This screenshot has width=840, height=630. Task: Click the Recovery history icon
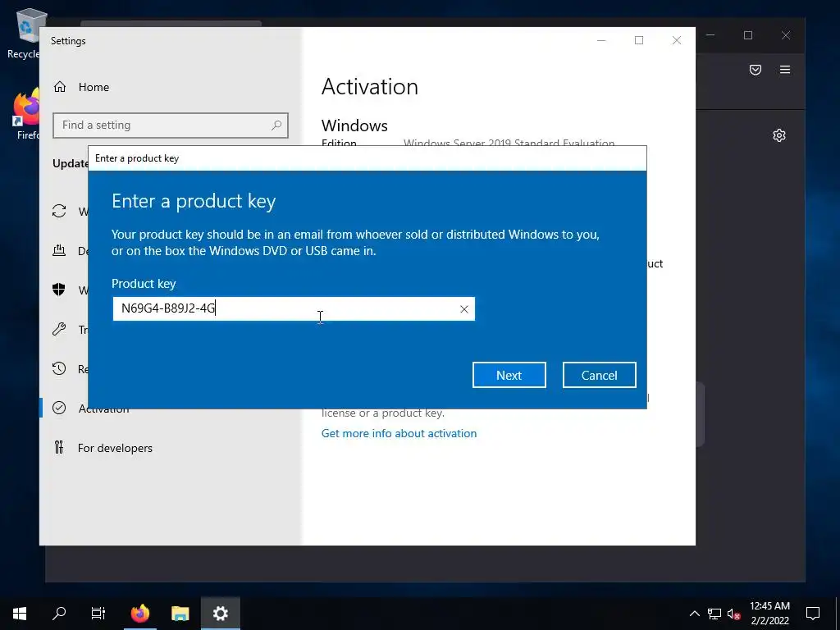coord(59,368)
